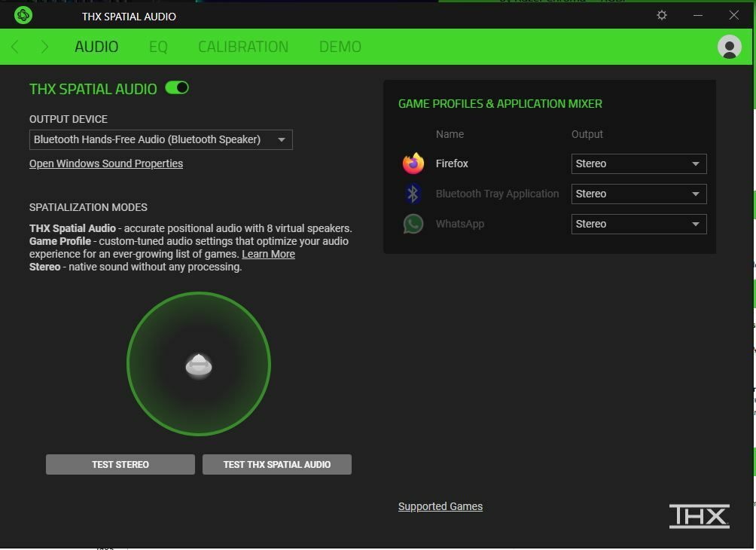Toggle THX Spatial Audio switch off
The image size is (756, 550).
(x=177, y=88)
